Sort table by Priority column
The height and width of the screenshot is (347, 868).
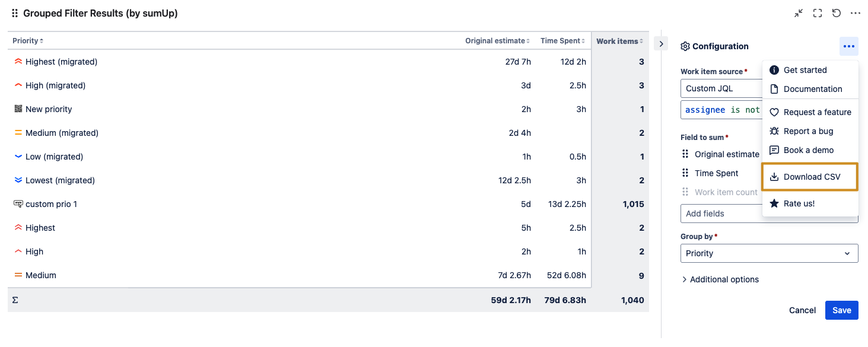point(28,41)
